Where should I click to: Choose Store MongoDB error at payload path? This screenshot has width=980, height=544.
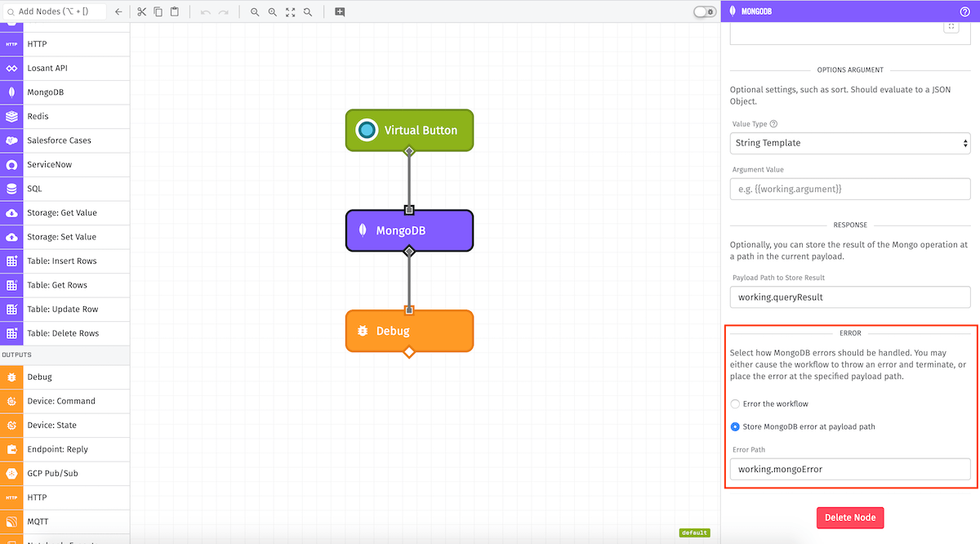coord(735,426)
